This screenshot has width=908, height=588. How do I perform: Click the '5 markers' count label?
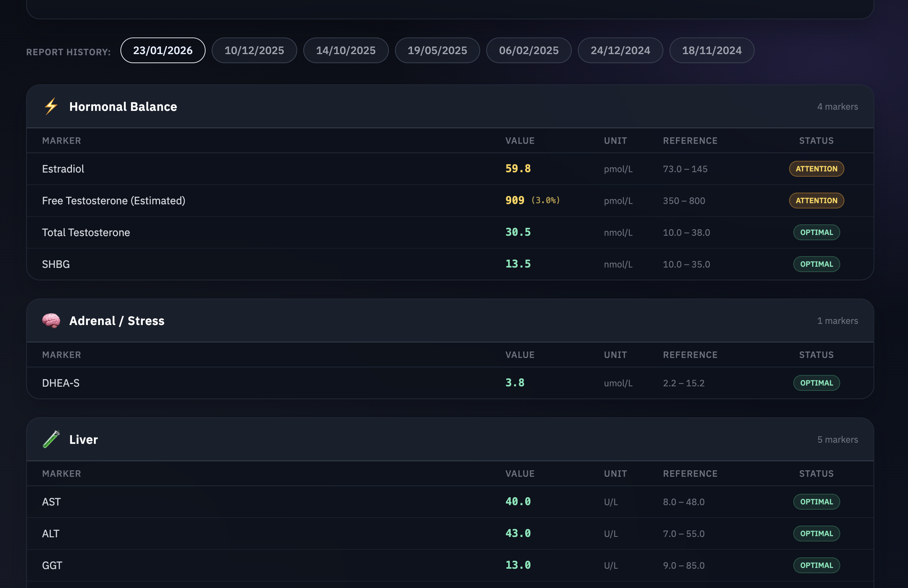coord(838,440)
